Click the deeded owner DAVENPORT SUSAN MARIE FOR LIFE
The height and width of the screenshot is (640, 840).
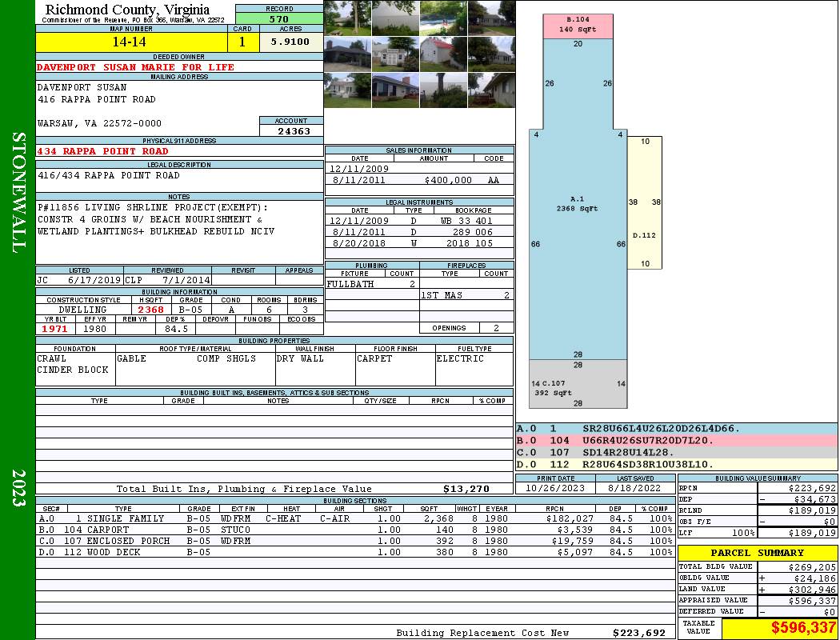135,67
